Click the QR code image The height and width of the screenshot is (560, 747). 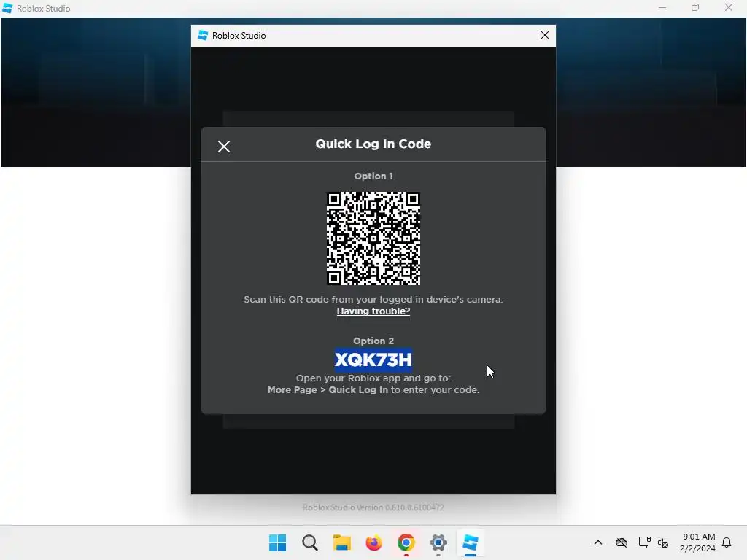[x=373, y=238]
